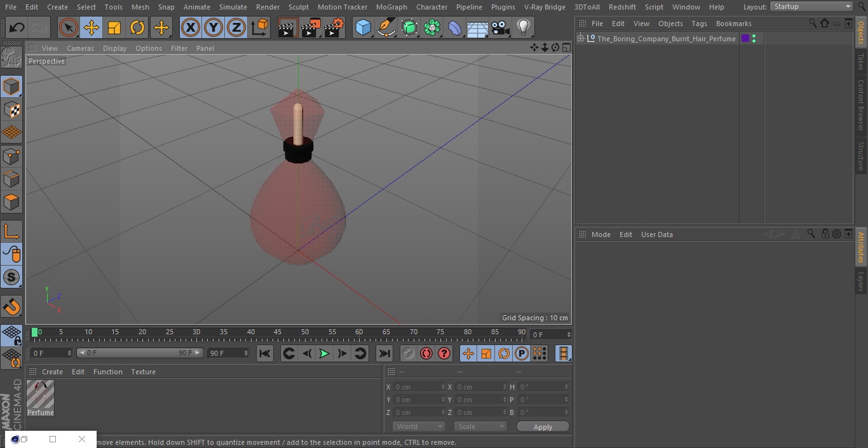Click the Apply coordinates button

point(543,427)
